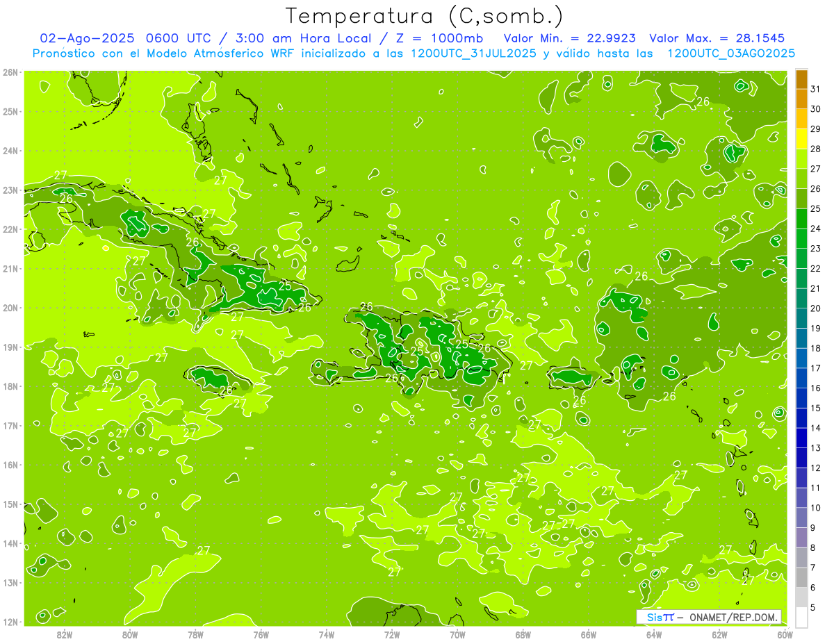Click the colorbar scale label "5"
Screen dimensions: 834x644
tap(812, 608)
